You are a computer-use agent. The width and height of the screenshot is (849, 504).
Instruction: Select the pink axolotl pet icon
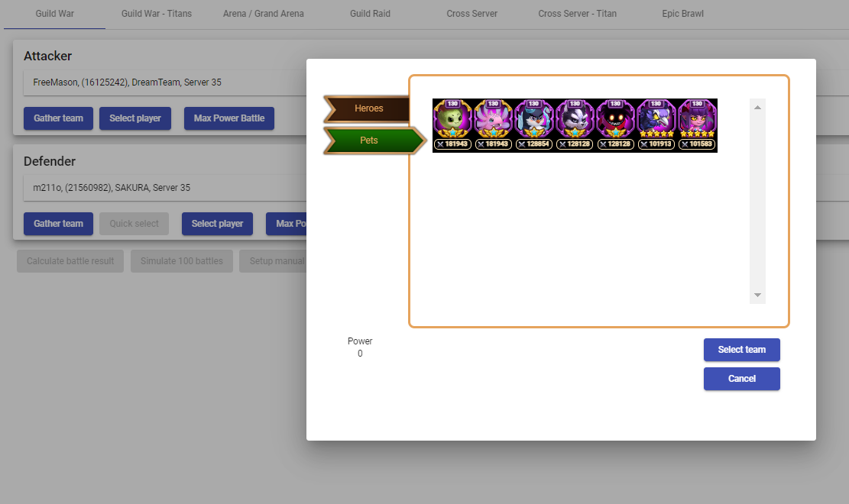click(493, 125)
